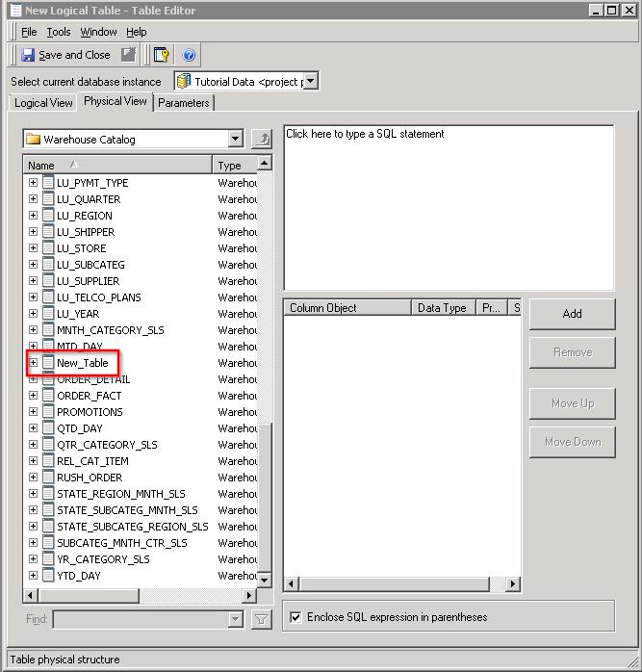Viewport: 642px width, 672px height.
Task: Click the table icon for YTD_DAY
Action: pyautogui.click(x=48, y=575)
